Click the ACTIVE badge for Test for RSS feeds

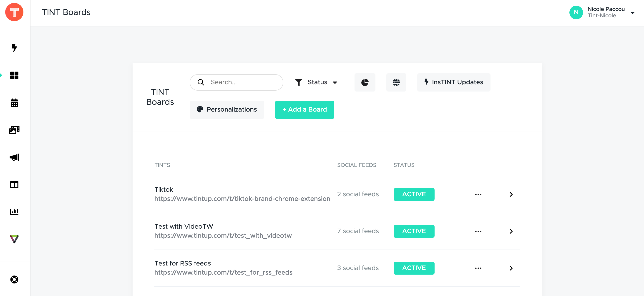(x=414, y=268)
